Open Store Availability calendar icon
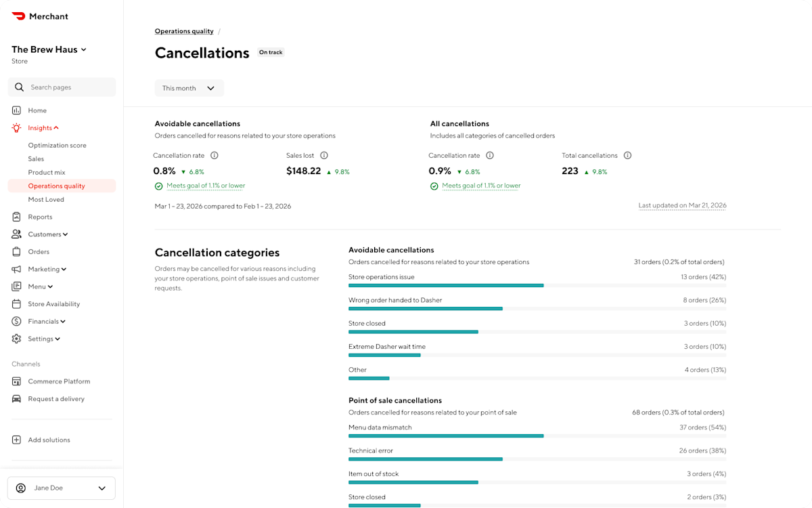 [x=16, y=303]
